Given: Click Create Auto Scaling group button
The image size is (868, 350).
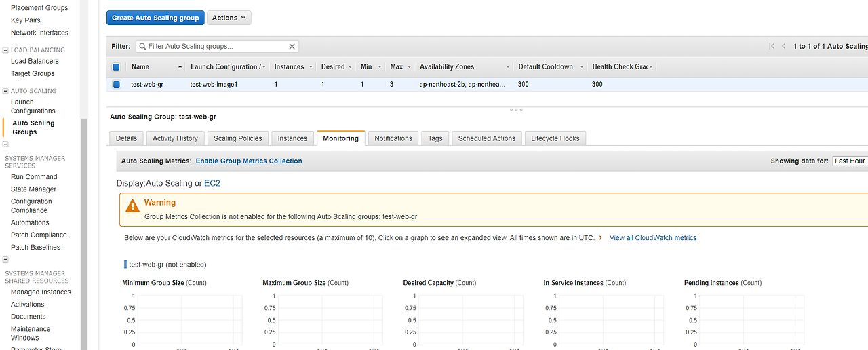Looking at the screenshot, I should [x=155, y=18].
